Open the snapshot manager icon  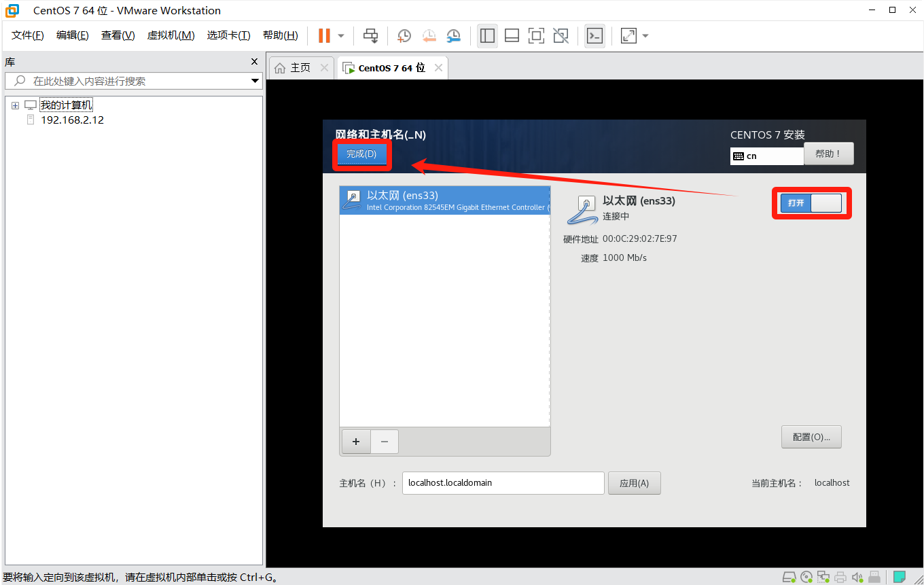click(453, 35)
